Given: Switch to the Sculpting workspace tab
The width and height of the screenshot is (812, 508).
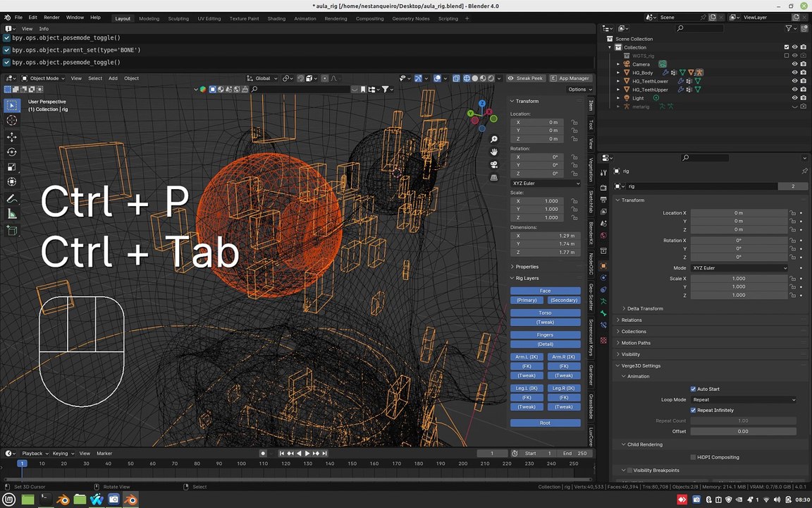Looking at the screenshot, I should click(178, 18).
